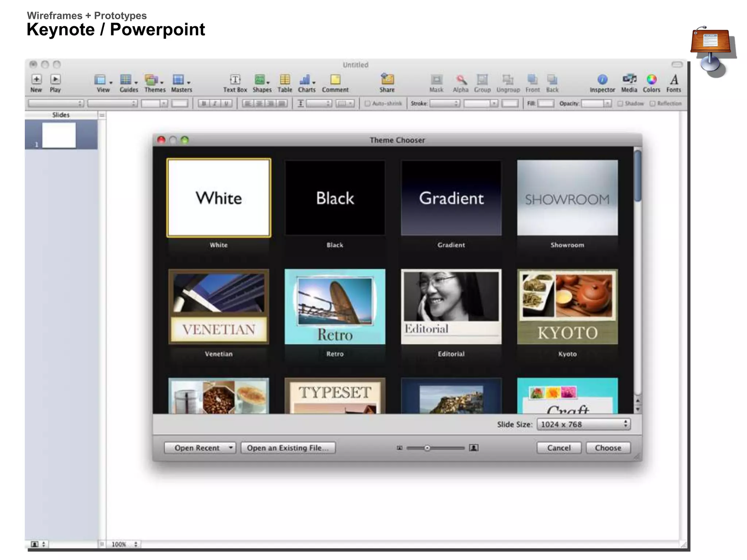Select the Typeset theme thumbnail

coord(335,396)
